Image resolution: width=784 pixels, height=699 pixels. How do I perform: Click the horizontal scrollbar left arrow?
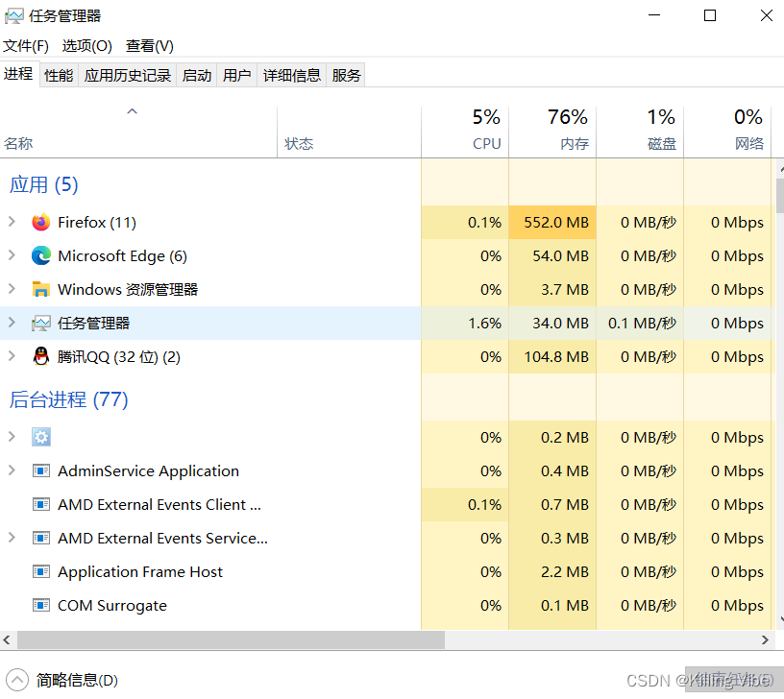tap(7, 639)
